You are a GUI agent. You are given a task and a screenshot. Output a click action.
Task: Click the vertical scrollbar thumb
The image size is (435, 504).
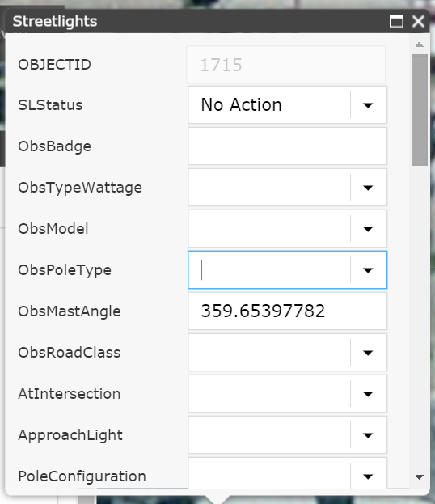[x=420, y=110]
